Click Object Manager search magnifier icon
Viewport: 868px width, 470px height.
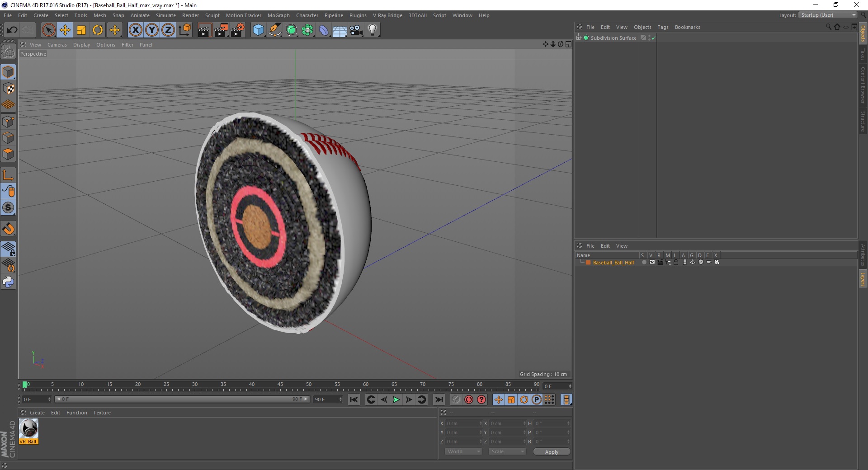828,27
